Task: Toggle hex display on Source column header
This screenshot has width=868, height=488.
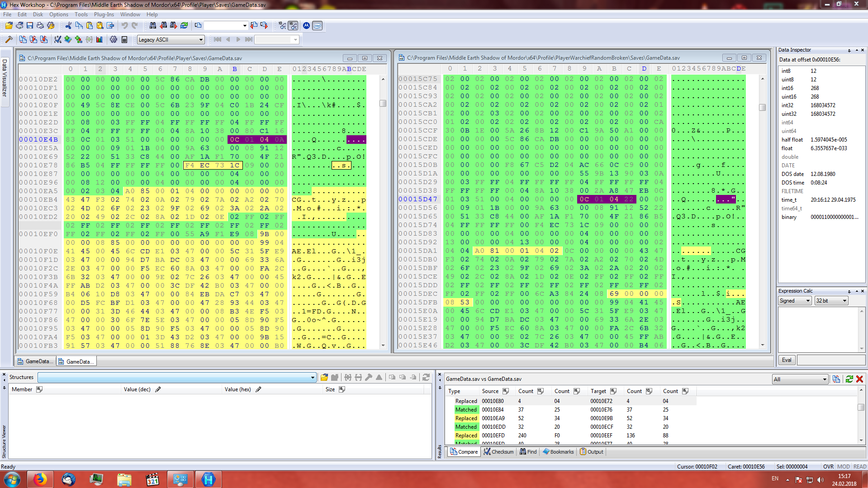Action: [506, 391]
